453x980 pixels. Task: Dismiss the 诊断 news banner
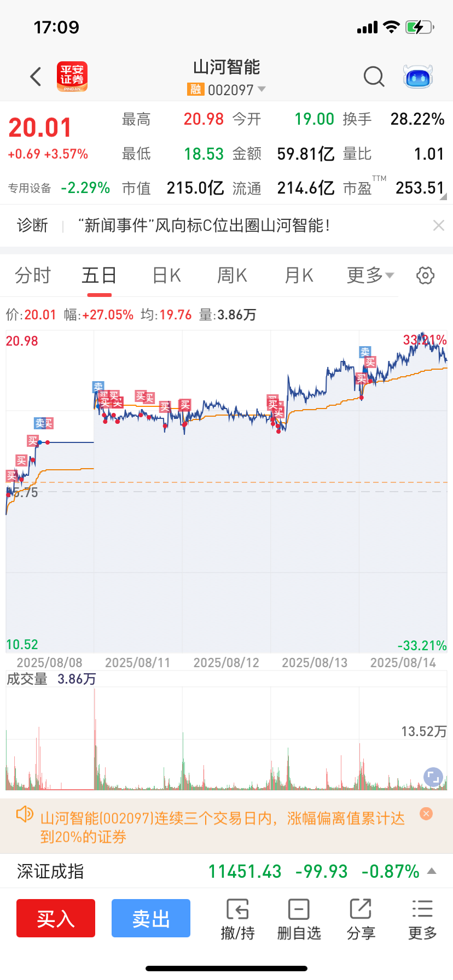click(x=439, y=225)
